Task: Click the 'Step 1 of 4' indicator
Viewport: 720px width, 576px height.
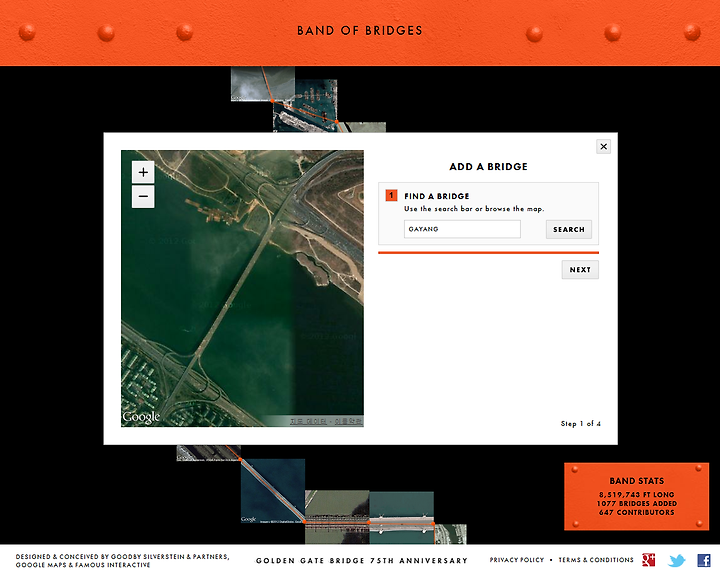Action: [580, 424]
